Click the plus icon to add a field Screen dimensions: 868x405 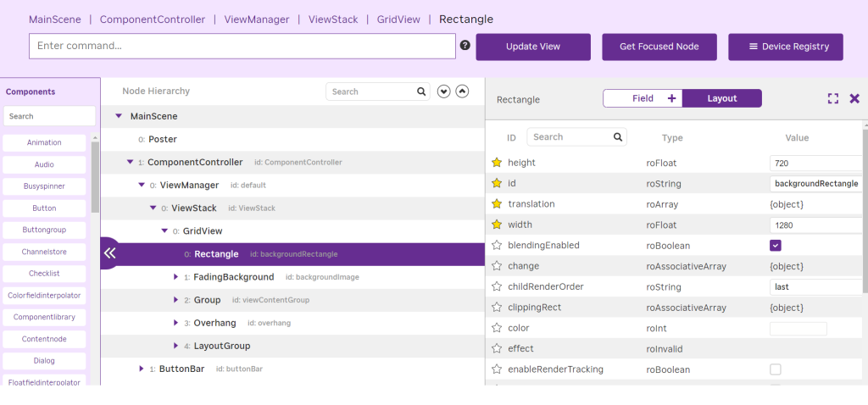click(x=672, y=98)
